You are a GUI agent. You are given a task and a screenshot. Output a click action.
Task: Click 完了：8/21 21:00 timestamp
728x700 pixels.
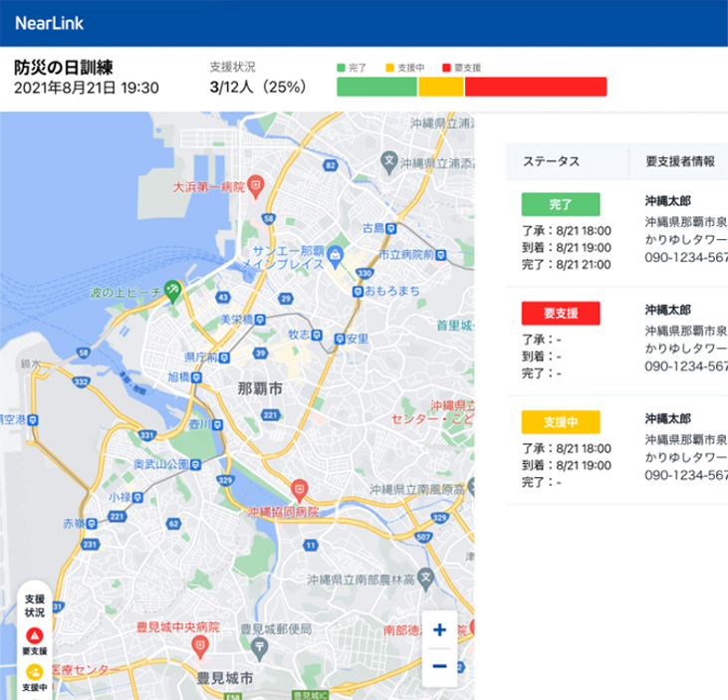coord(567,265)
